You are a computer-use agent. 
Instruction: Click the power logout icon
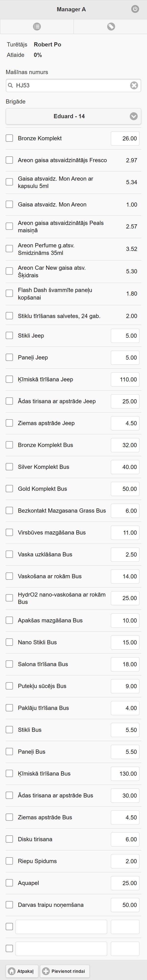click(135, 9)
